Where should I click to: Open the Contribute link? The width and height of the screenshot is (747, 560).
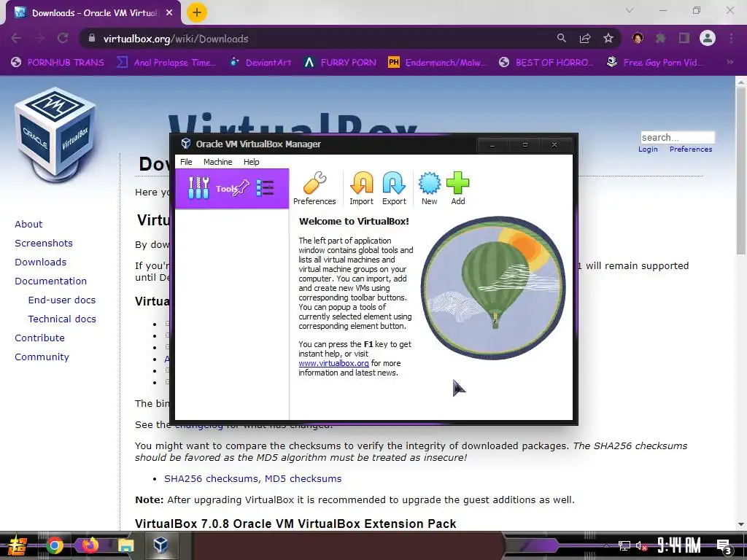[39, 338]
